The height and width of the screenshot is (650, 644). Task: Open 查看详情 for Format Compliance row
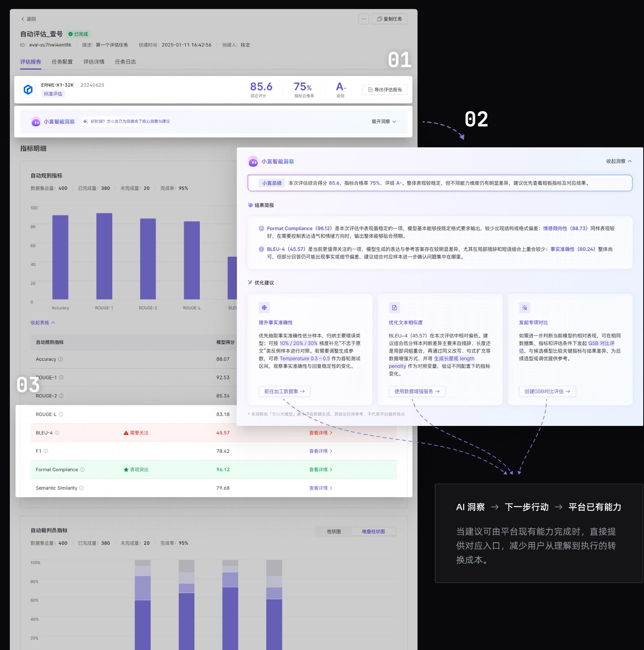coord(321,470)
